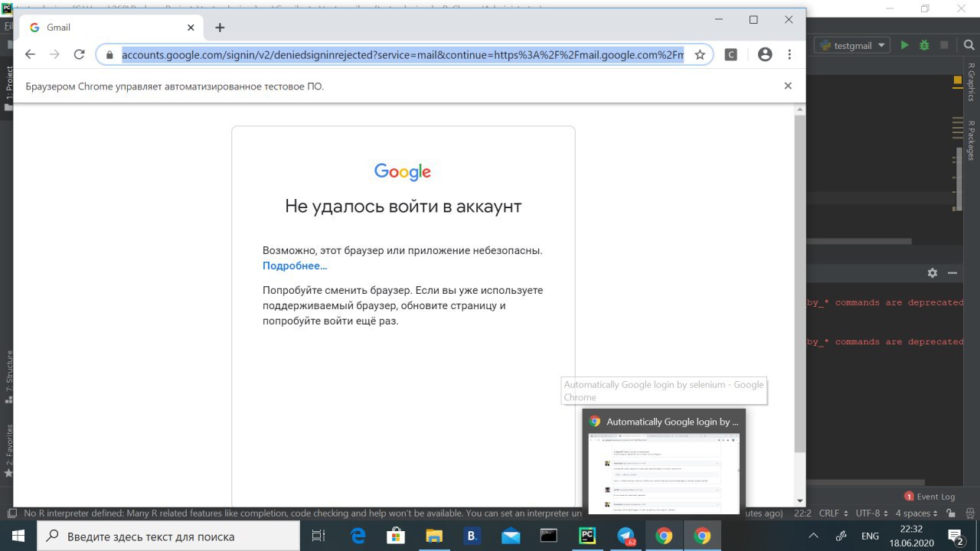Viewport: 980px width, 551px height.
Task: Open Microsoft Store from the taskbar
Action: click(x=396, y=536)
